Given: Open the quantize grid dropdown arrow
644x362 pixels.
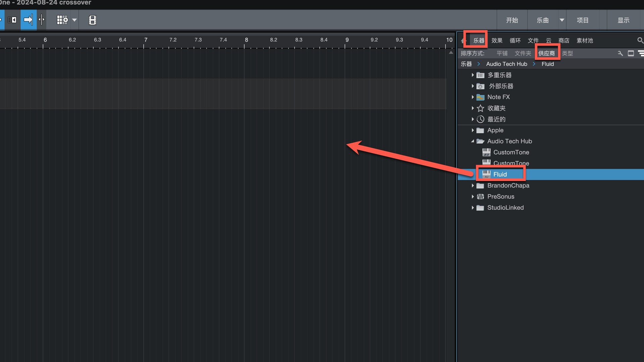Looking at the screenshot, I should (74, 20).
